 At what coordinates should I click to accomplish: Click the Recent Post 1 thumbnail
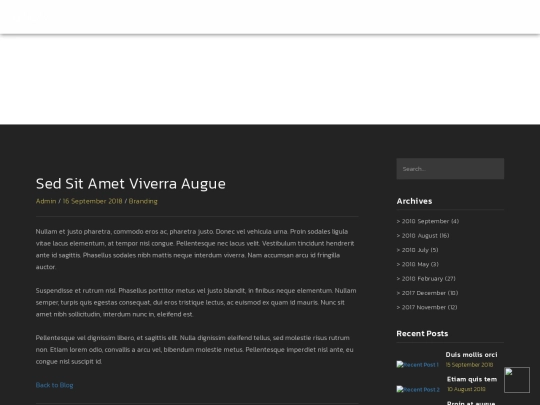pos(417,365)
